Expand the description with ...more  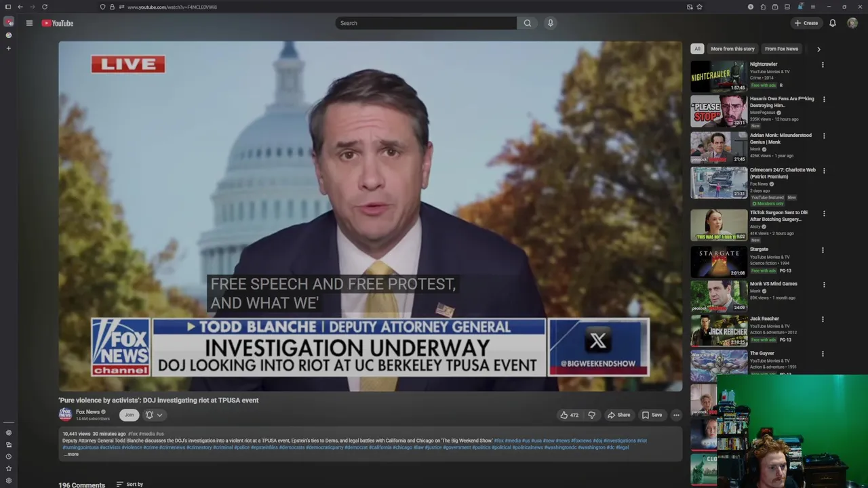[71, 454]
